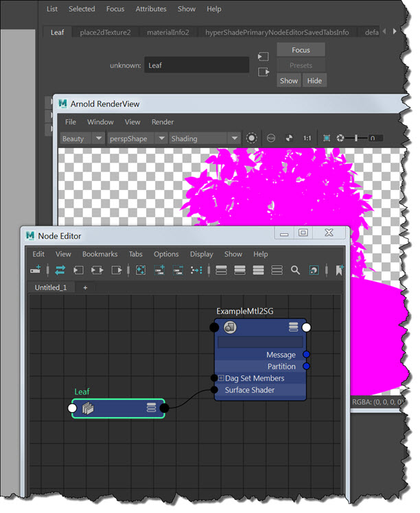Click the bookmark icon in Node Editor toolbar
420x513 pixels.
tap(340, 270)
